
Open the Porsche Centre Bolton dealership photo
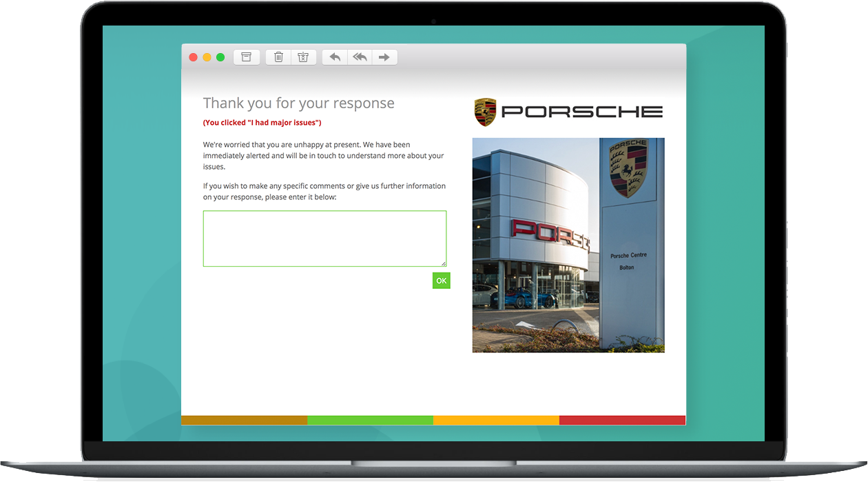(568, 245)
